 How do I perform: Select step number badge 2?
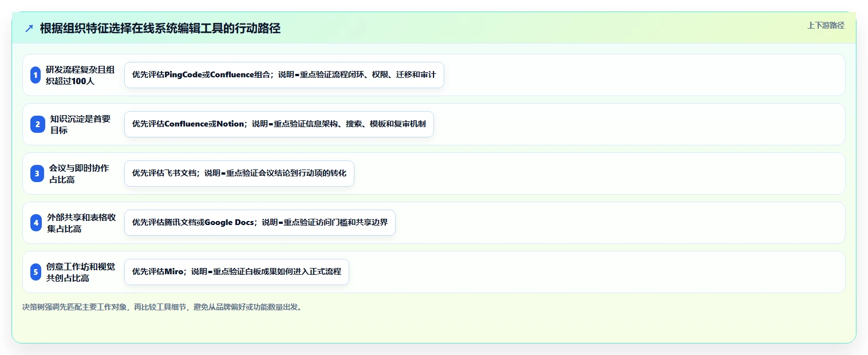coord(37,124)
